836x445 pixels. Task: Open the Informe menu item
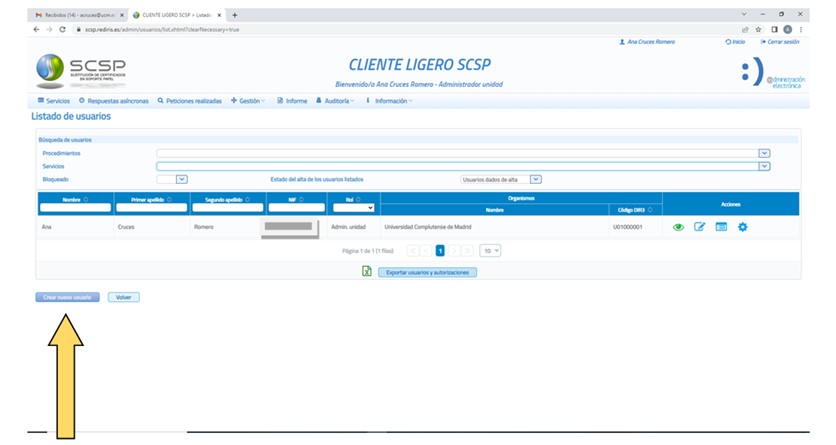click(x=292, y=101)
